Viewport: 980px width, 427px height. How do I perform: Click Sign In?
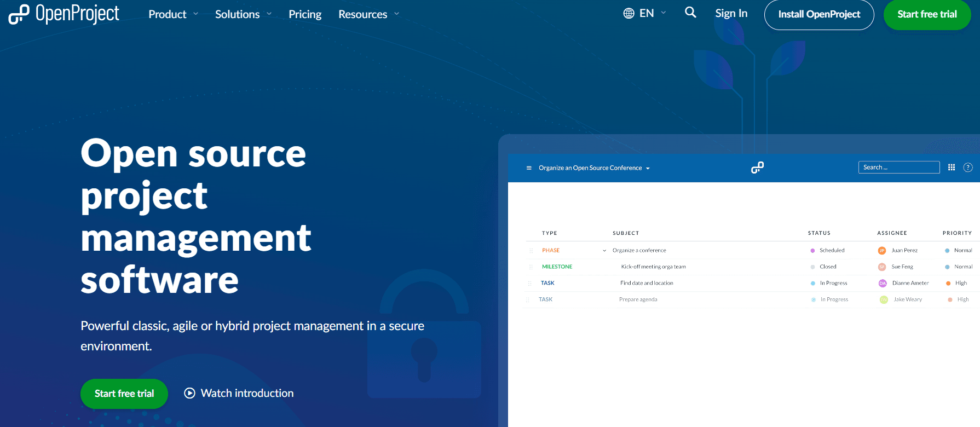click(731, 13)
